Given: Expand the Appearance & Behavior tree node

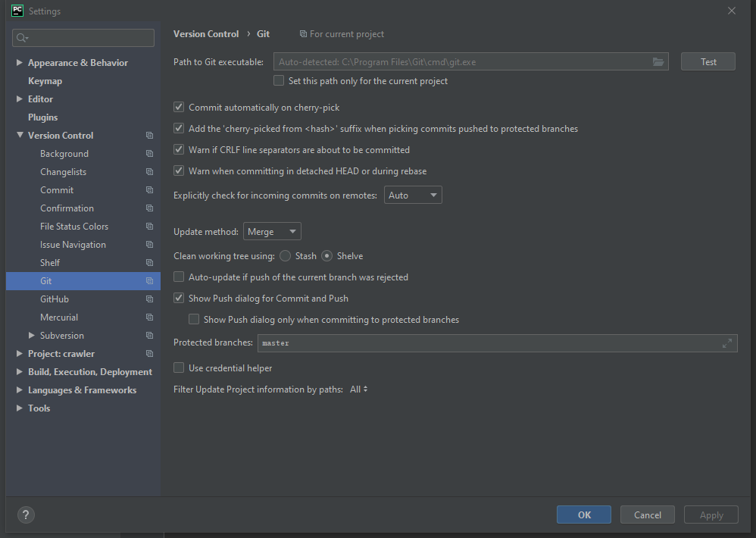Looking at the screenshot, I should click(19, 63).
